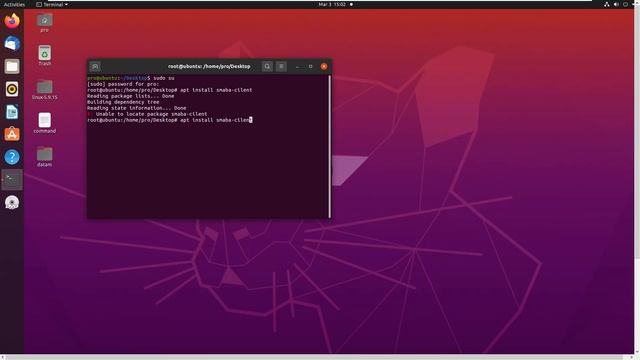The height and width of the screenshot is (360, 640).
Task: Click 'Unable to locate package' error line
Action: [147, 114]
